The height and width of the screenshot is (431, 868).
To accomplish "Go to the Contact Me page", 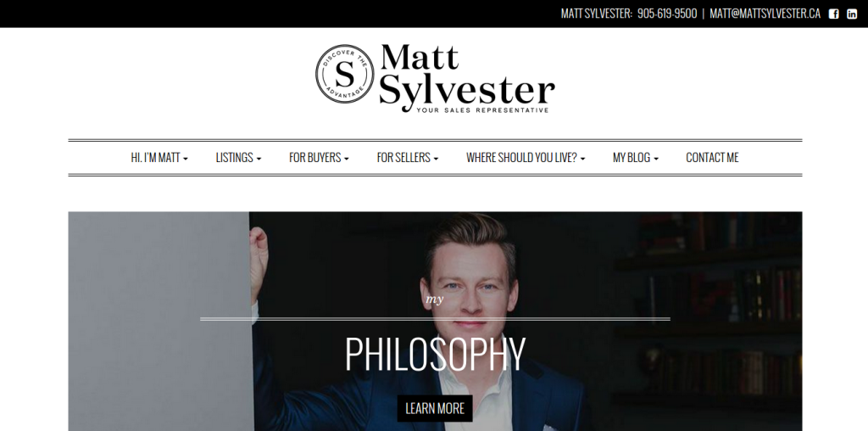I will 712,157.
